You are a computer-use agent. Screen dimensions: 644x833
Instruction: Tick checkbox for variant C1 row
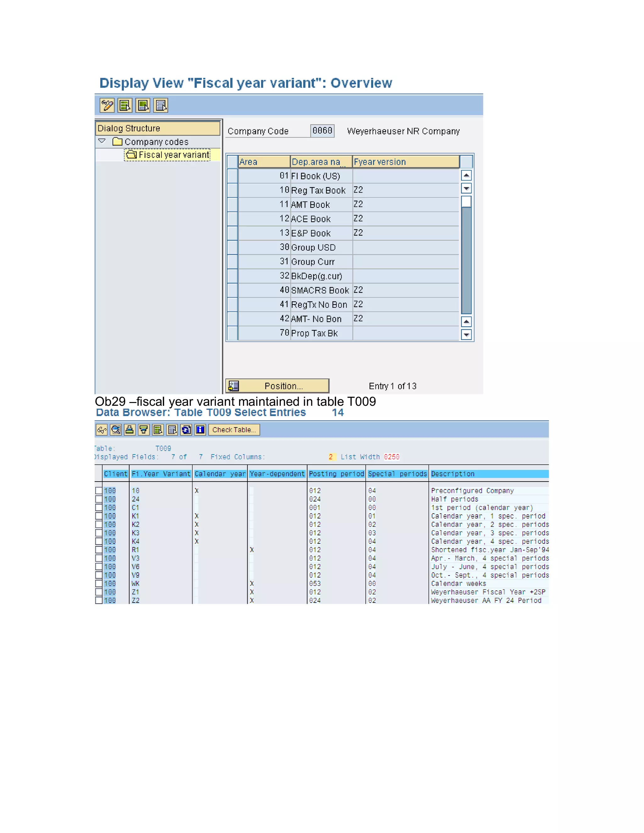[99, 507]
